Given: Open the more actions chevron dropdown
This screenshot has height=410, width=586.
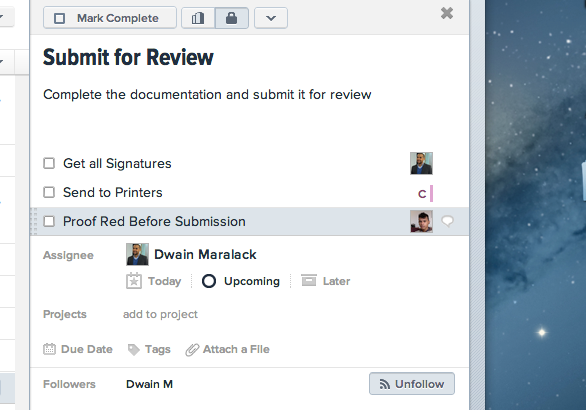Looking at the screenshot, I should coord(271,18).
